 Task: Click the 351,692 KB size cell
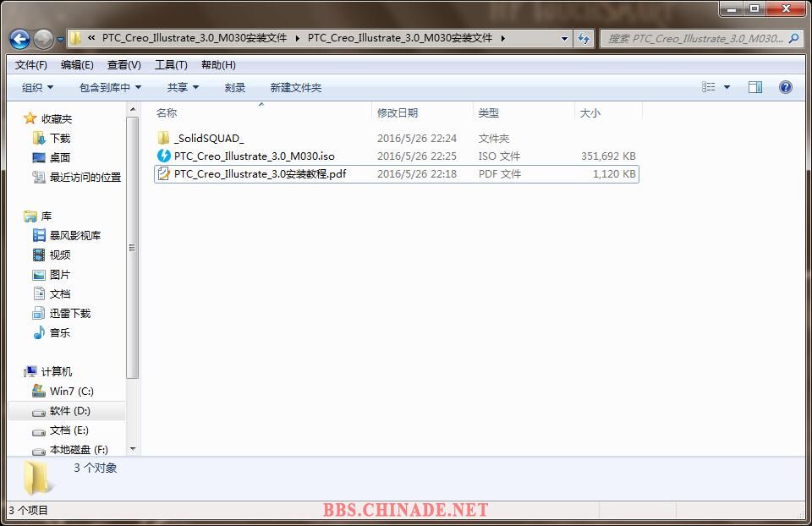(608, 156)
